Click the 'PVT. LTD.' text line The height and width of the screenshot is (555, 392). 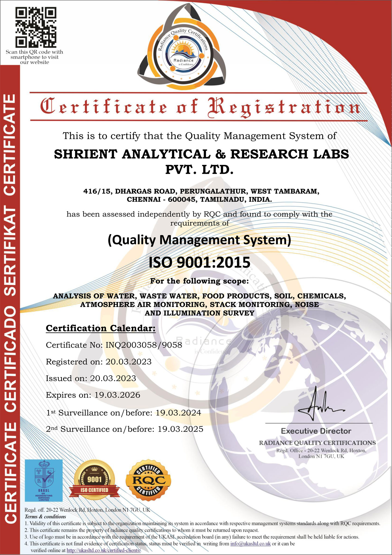click(199, 170)
